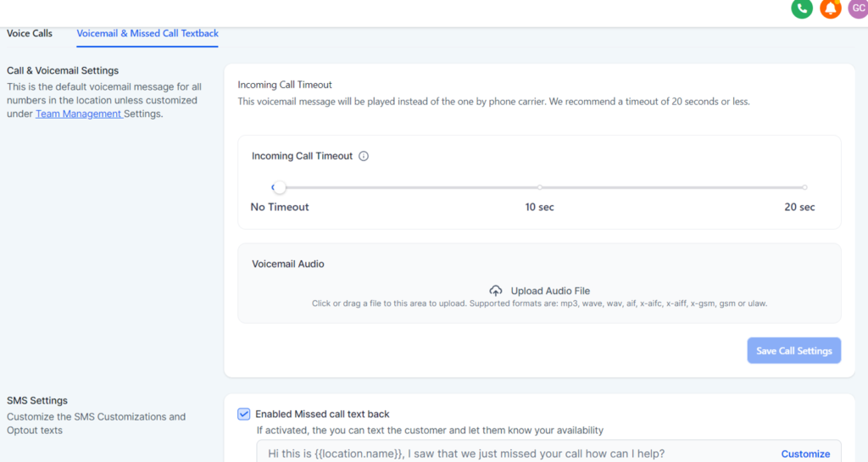Screen dimensions: 868x462
Task: Click the timeout slider handle
Action: click(279, 187)
